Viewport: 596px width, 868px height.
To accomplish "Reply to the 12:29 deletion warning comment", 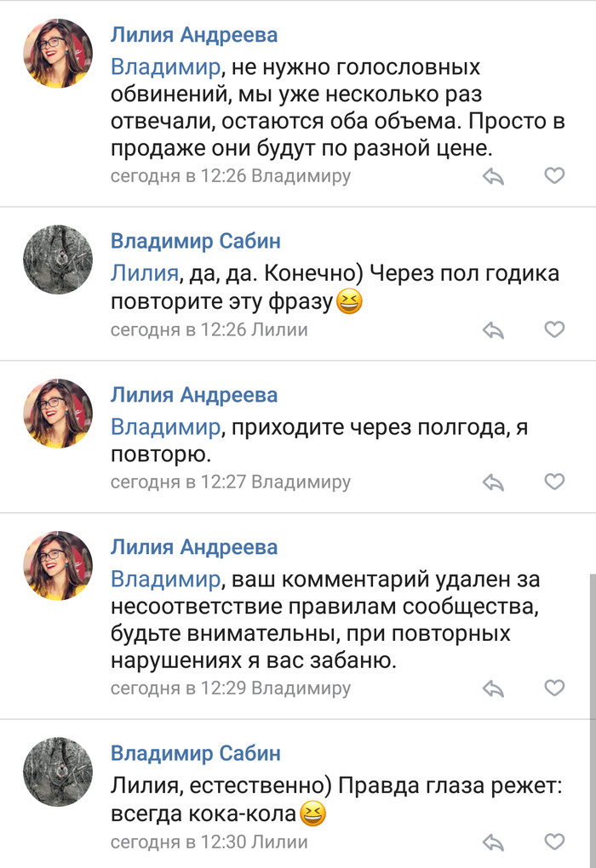I will 494,688.
